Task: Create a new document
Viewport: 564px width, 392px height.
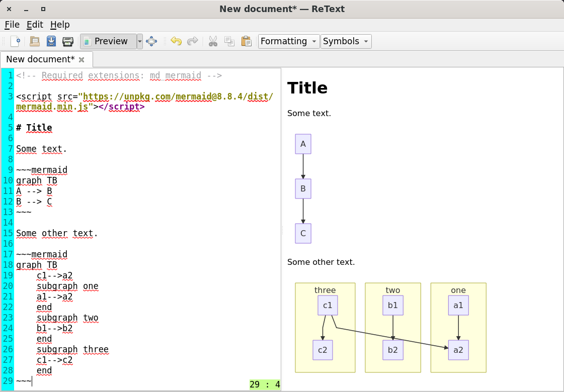Action: pos(15,41)
